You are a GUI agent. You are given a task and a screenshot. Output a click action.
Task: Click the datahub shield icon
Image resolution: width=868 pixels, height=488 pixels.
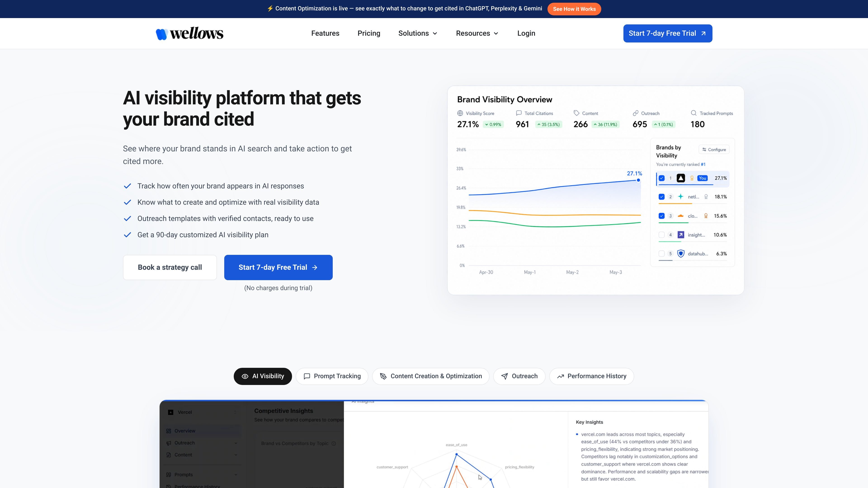click(x=681, y=253)
